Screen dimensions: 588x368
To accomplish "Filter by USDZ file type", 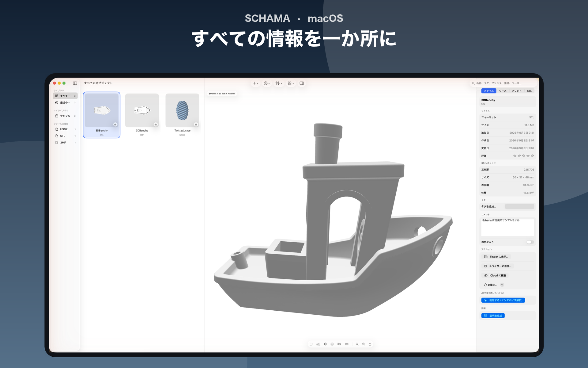I will 65,129.
